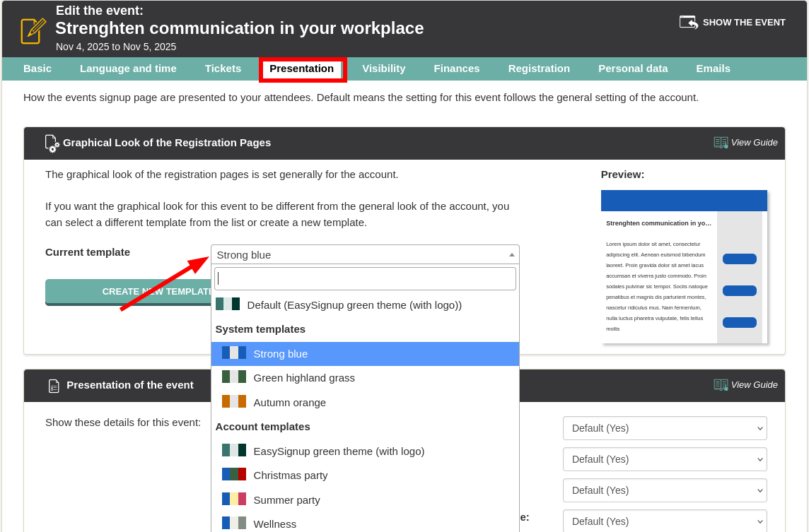Image resolution: width=809 pixels, height=532 pixels.
Task: Switch to the Tickets tab
Action: coord(223,69)
